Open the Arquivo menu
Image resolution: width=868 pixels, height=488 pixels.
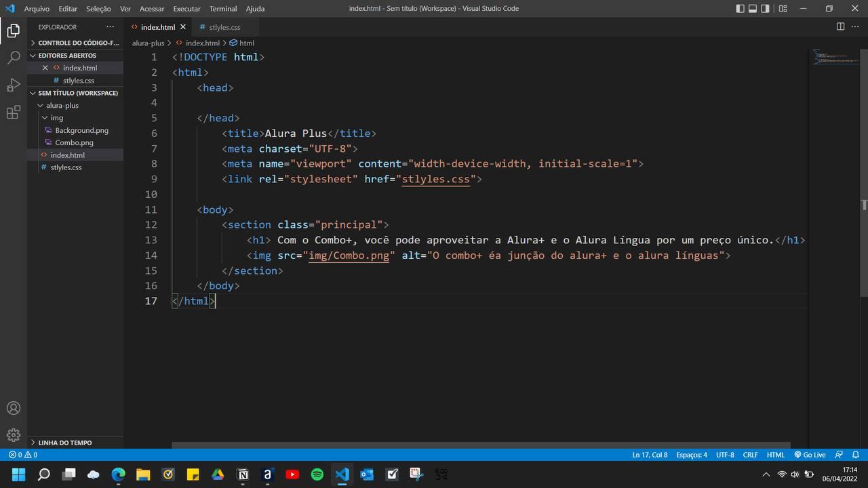[37, 9]
